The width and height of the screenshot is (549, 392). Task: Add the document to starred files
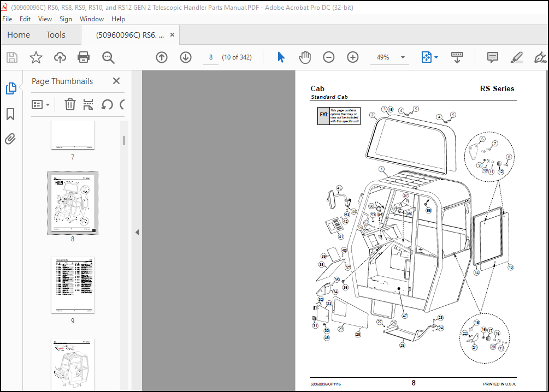(x=36, y=57)
